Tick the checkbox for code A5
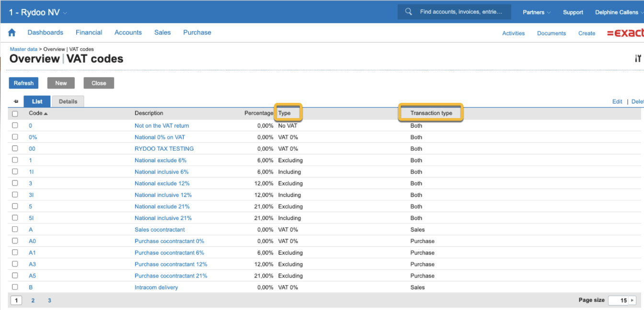Image resolution: width=644 pixels, height=310 pixels. coord(15,276)
